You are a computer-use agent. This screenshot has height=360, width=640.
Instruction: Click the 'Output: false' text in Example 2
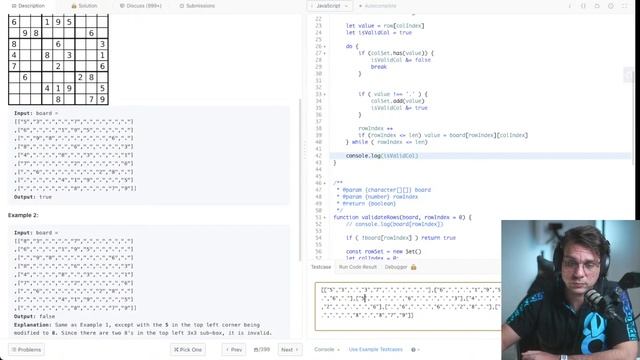point(34,316)
